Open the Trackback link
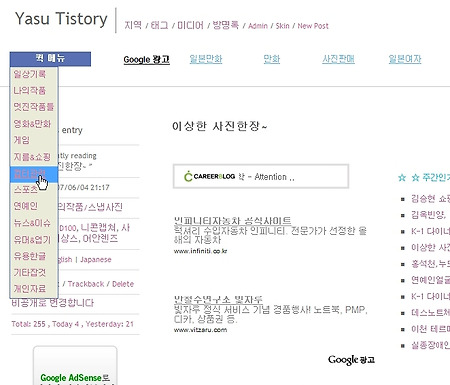 point(86,284)
